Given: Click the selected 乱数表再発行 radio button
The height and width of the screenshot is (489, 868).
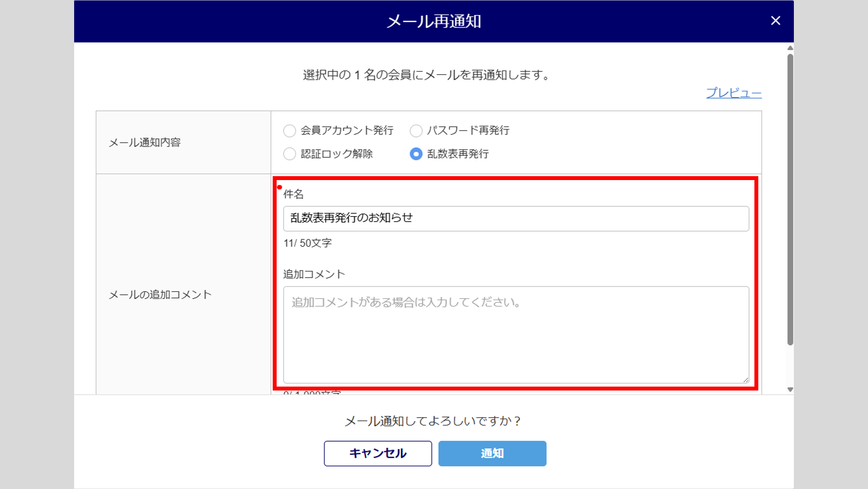Looking at the screenshot, I should pyautogui.click(x=416, y=154).
